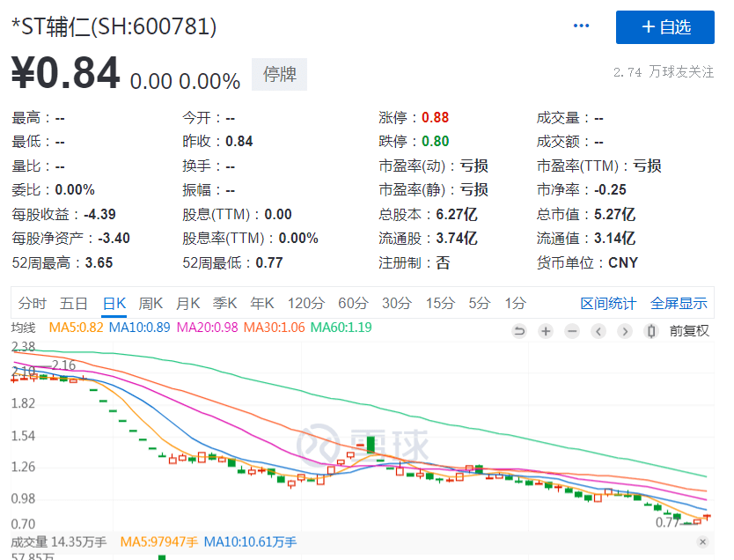Move chart left with the back chevron

598,331
